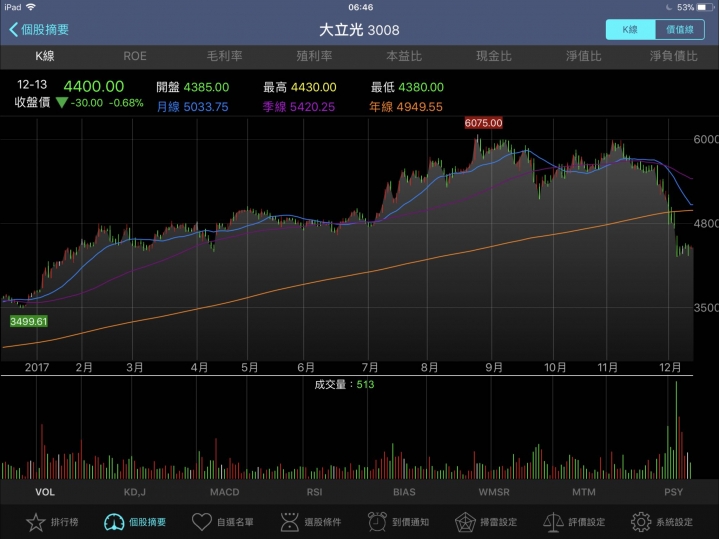Select the 現金比 tab
Viewport: 720px width, 539px height.
[x=494, y=56]
